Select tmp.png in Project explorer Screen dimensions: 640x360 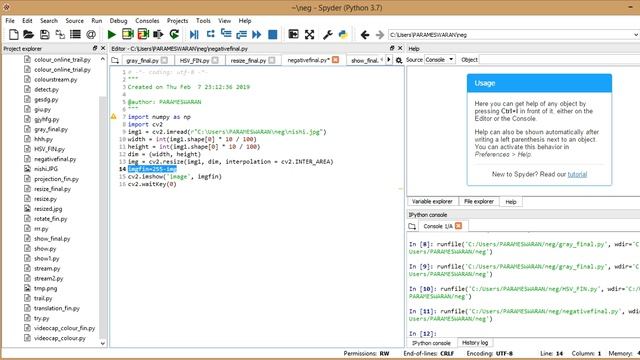(45, 288)
